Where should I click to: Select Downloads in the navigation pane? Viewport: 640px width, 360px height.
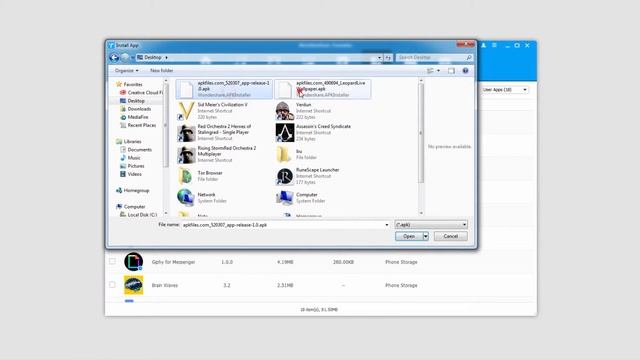point(136,109)
